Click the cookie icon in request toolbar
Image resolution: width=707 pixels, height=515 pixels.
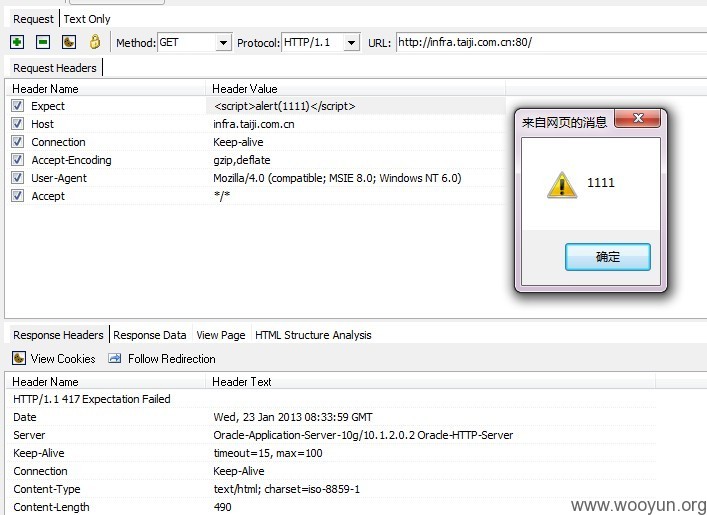click(x=69, y=42)
